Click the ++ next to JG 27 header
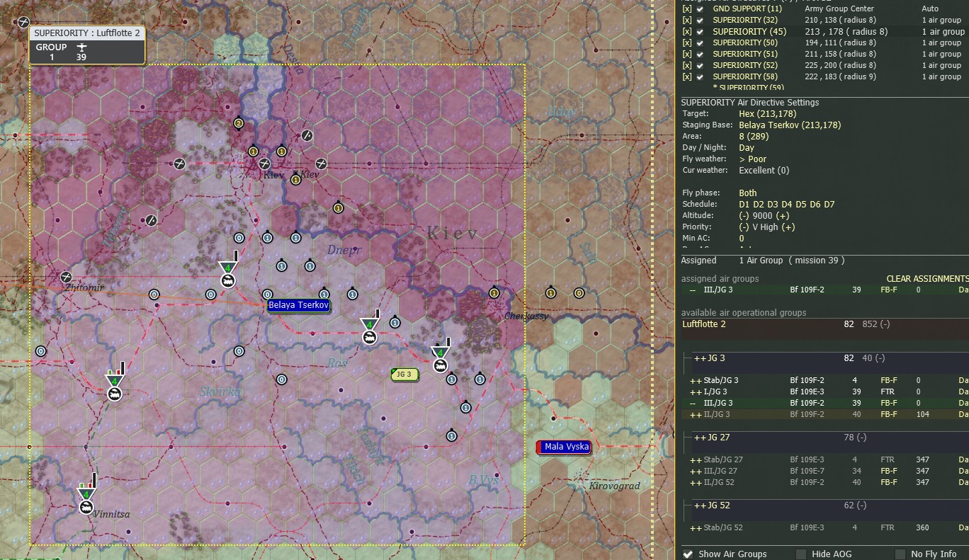Image resolution: width=969 pixels, height=560 pixels. (x=700, y=438)
